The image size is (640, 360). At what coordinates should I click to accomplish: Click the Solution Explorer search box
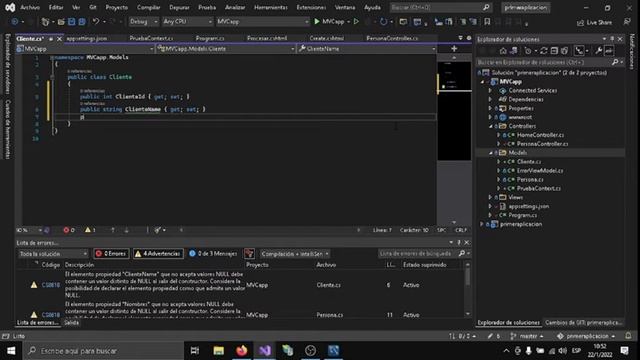(x=550, y=62)
